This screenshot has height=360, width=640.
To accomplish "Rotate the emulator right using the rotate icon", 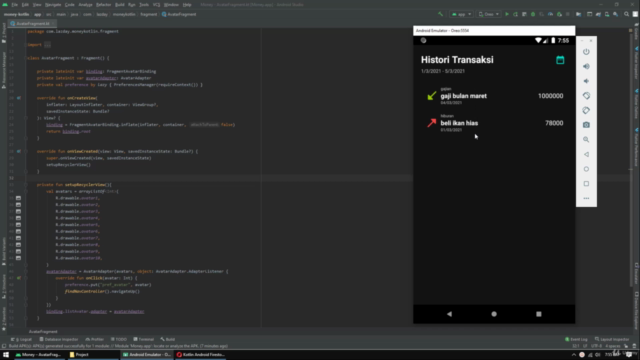I will point(586,111).
